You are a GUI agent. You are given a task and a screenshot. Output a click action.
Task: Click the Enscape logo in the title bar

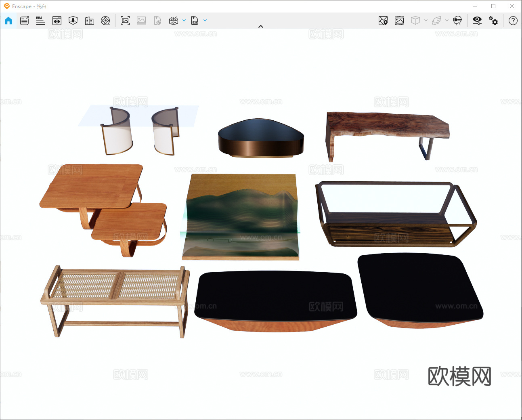tap(7, 6)
